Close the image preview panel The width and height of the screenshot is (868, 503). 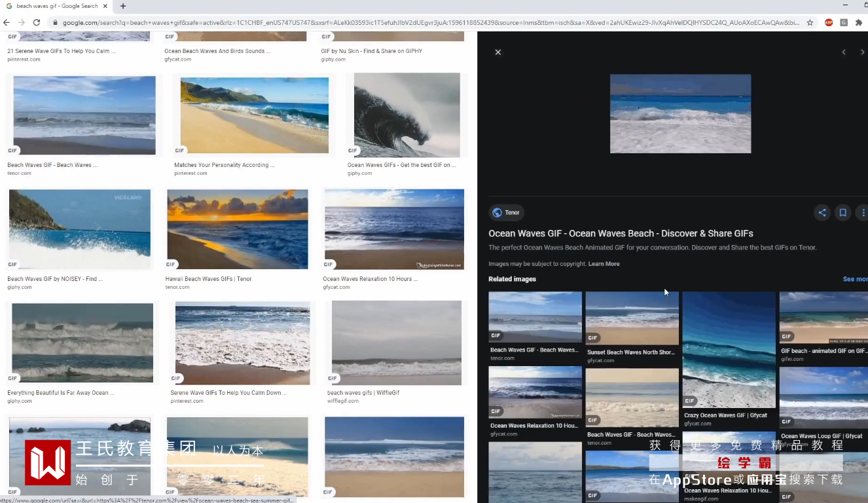click(x=498, y=52)
